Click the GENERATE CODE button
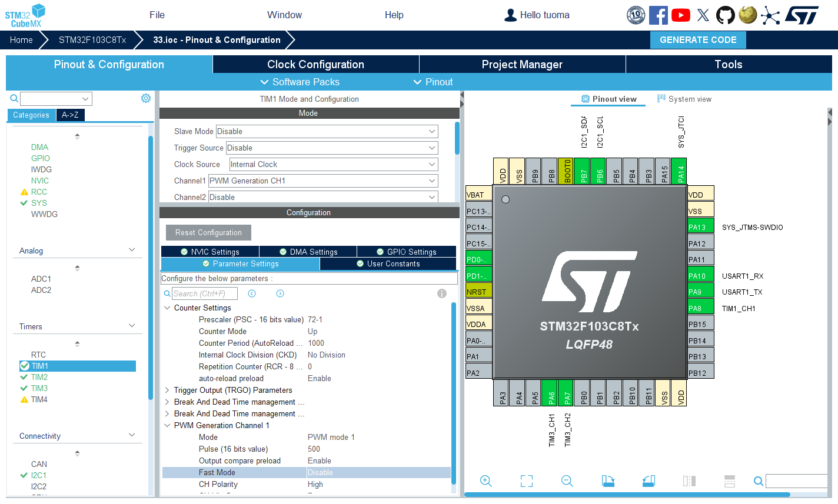Image resolution: width=838 pixels, height=504 pixels. tap(698, 40)
